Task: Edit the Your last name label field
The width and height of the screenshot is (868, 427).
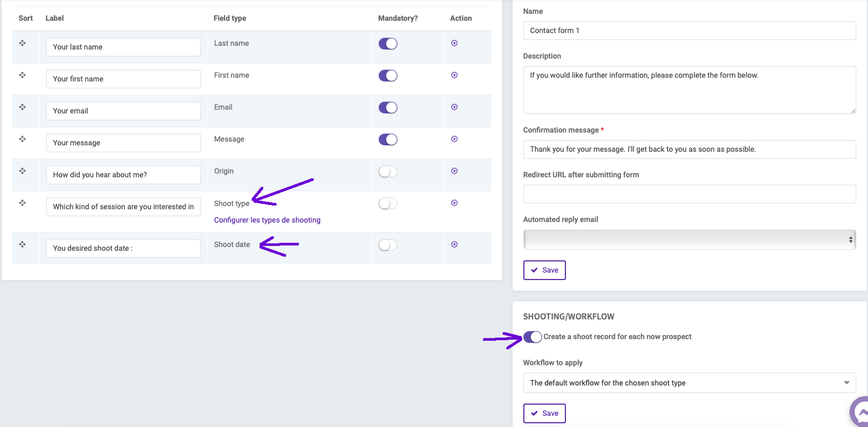Action: tap(123, 47)
